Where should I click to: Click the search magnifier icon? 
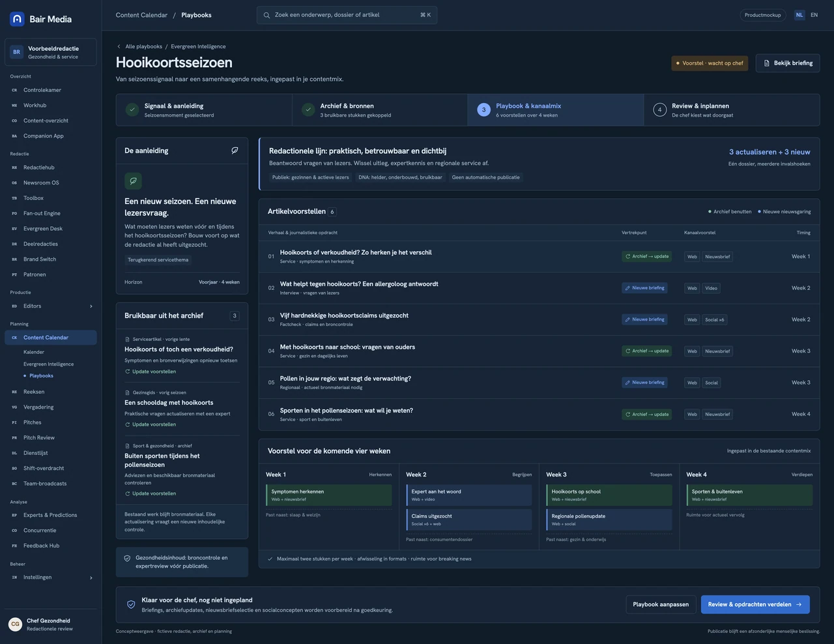(266, 15)
